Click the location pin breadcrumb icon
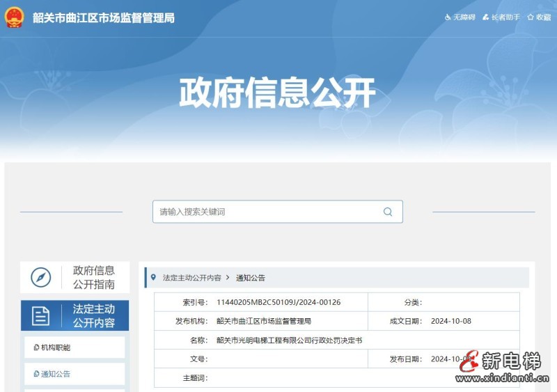The height and width of the screenshot is (392, 557). coord(153,277)
